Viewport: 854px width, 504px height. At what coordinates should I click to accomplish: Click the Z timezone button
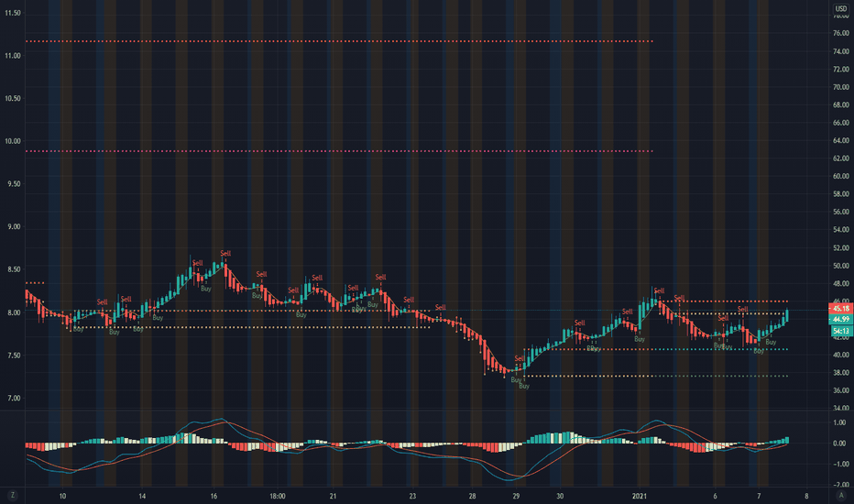pos(13,495)
